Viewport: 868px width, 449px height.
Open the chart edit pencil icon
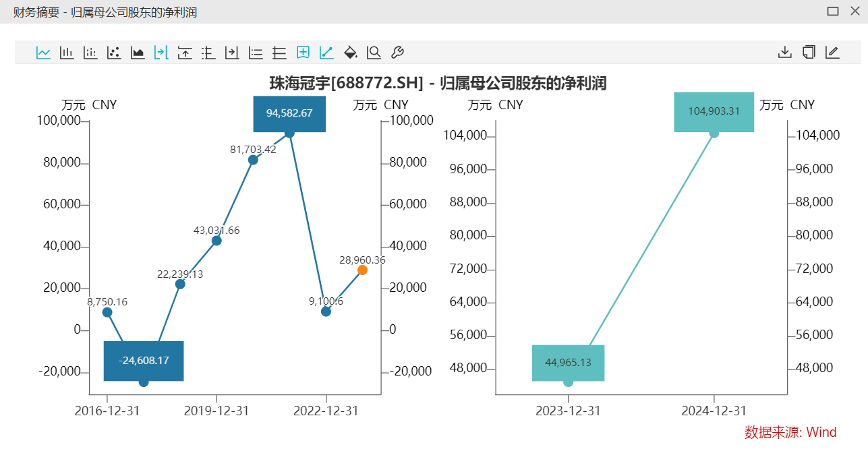coord(832,53)
